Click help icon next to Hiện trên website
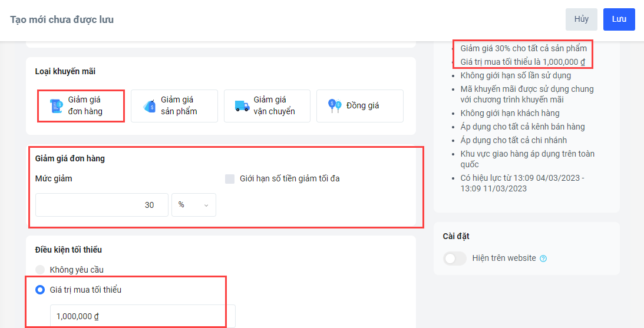This screenshot has width=644, height=328. tap(543, 258)
